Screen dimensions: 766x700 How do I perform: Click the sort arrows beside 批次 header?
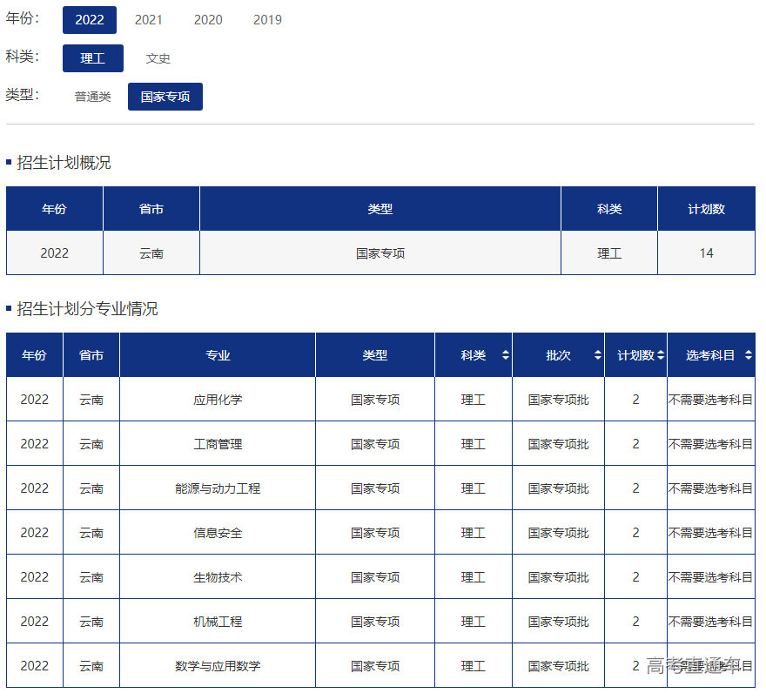597,355
